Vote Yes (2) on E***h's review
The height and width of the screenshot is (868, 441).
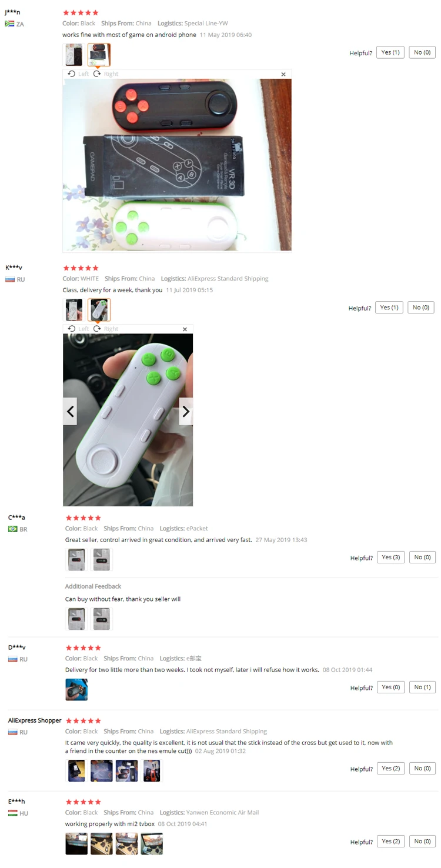tap(391, 842)
